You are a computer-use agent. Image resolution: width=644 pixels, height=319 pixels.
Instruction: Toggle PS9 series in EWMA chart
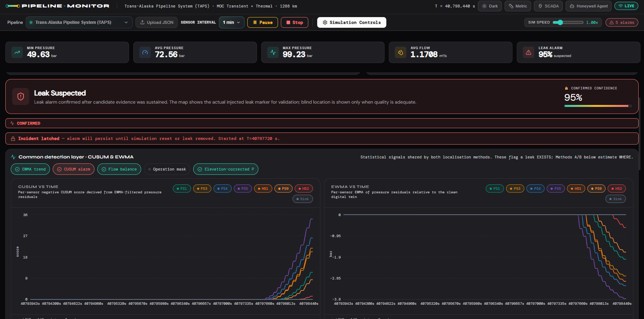[x=596, y=189]
